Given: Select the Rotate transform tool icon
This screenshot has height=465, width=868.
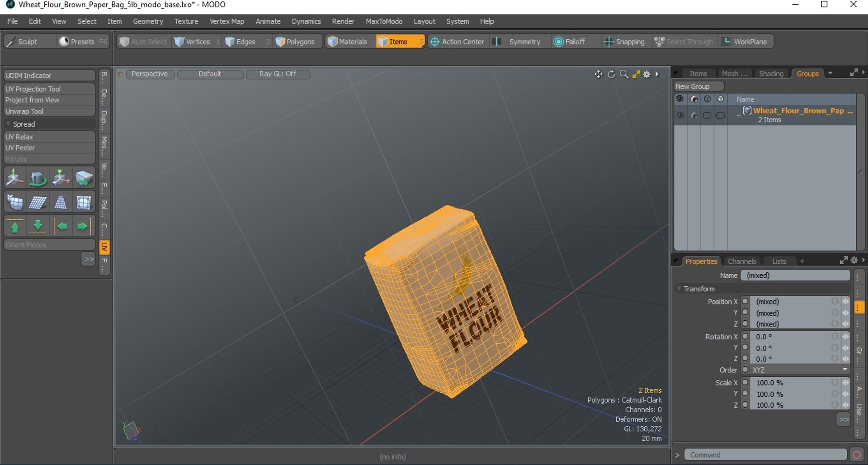Looking at the screenshot, I should (38, 178).
